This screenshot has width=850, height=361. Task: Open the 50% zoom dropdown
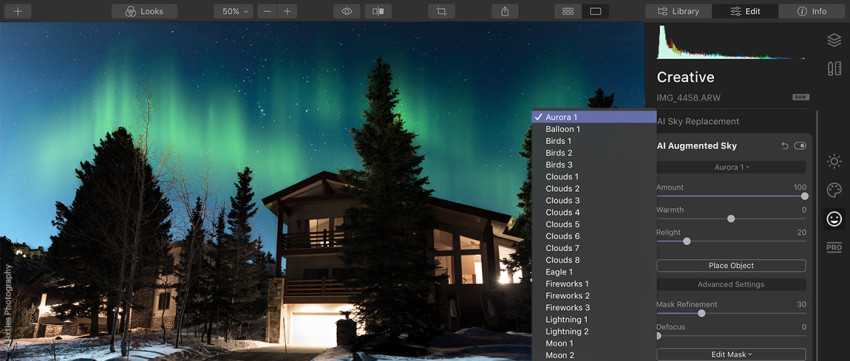(x=233, y=11)
